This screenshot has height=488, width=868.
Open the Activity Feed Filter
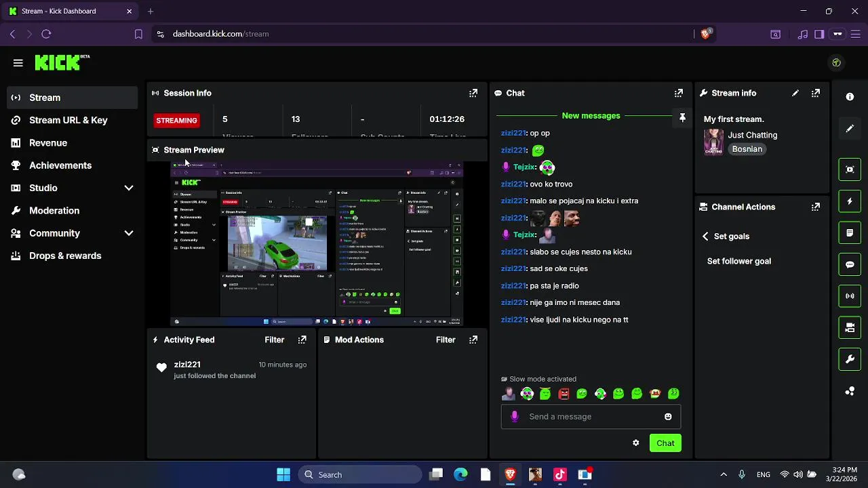point(275,340)
